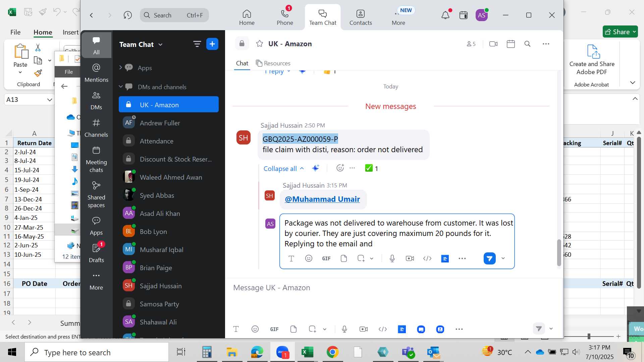Screen dimensions: 644x362
Task: Open the chat history clock icon
Action: [127, 15]
